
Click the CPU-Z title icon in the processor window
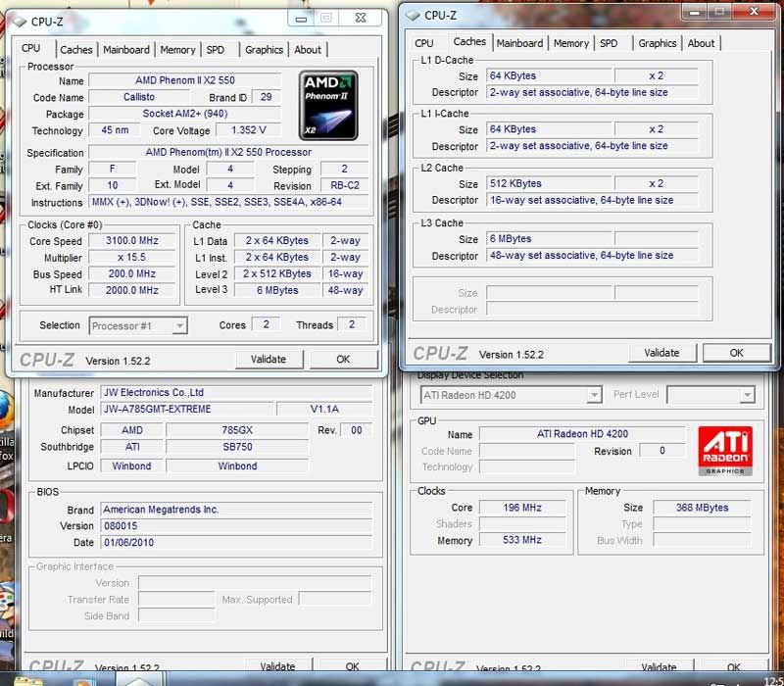20,22
